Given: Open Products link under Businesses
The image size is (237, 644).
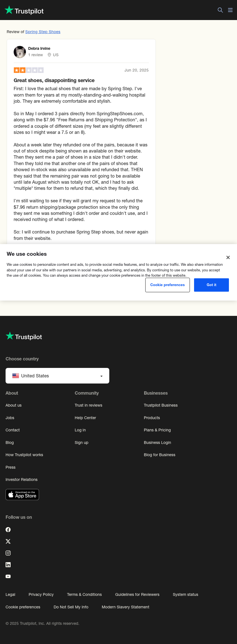Looking at the screenshot, I should [x=152, y=418].
